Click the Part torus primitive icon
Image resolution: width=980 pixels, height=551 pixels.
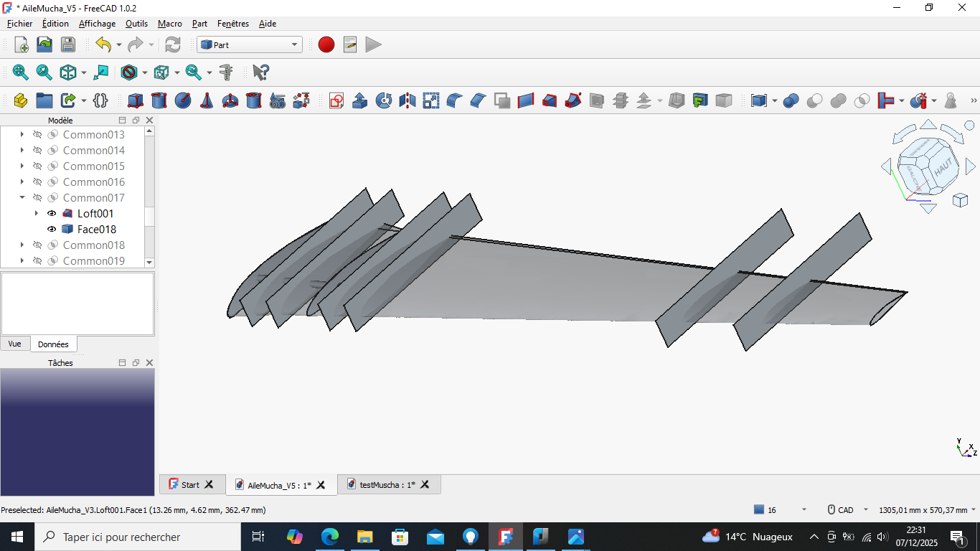point(230,101)
